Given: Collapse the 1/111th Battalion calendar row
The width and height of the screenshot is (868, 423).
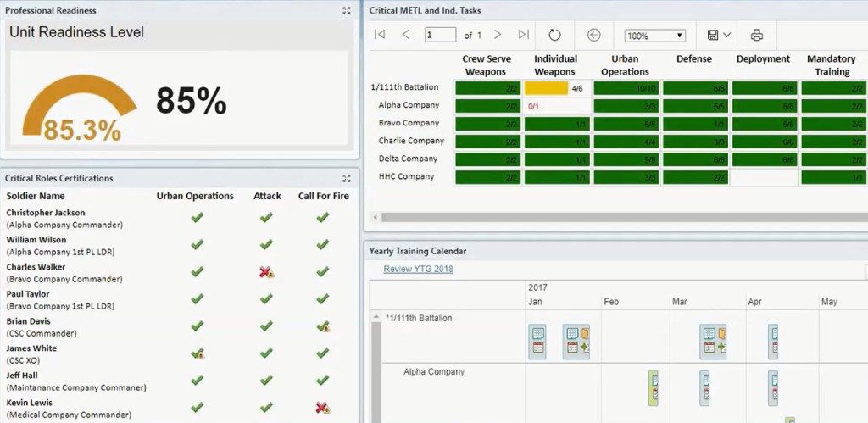Looking at the screenshot, I should coord(377,318).
